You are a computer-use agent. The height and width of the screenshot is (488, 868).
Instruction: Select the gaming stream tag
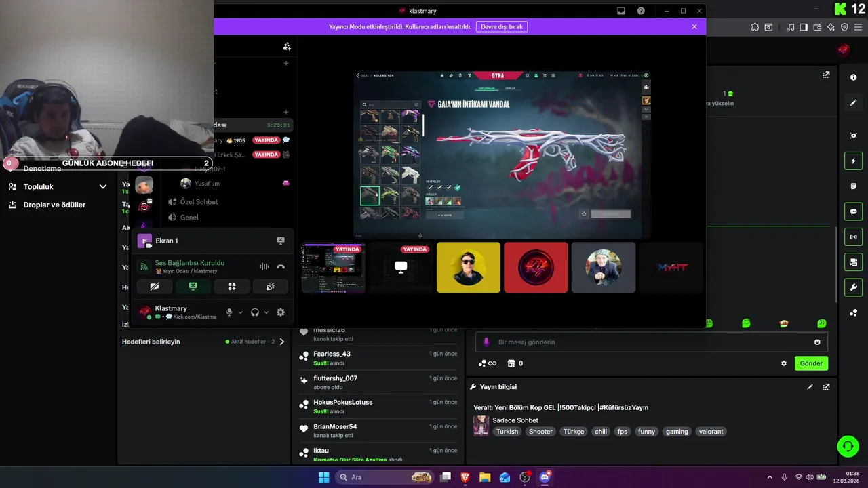click(676, 432)
